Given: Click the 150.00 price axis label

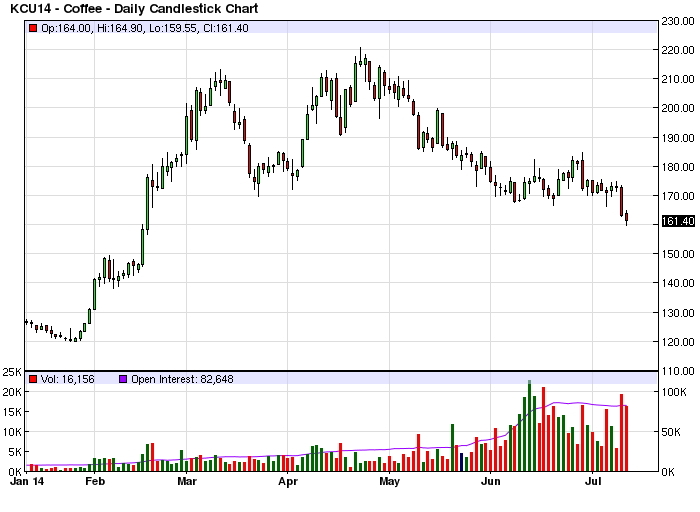Looking at the screenshot, I should 678,254.
